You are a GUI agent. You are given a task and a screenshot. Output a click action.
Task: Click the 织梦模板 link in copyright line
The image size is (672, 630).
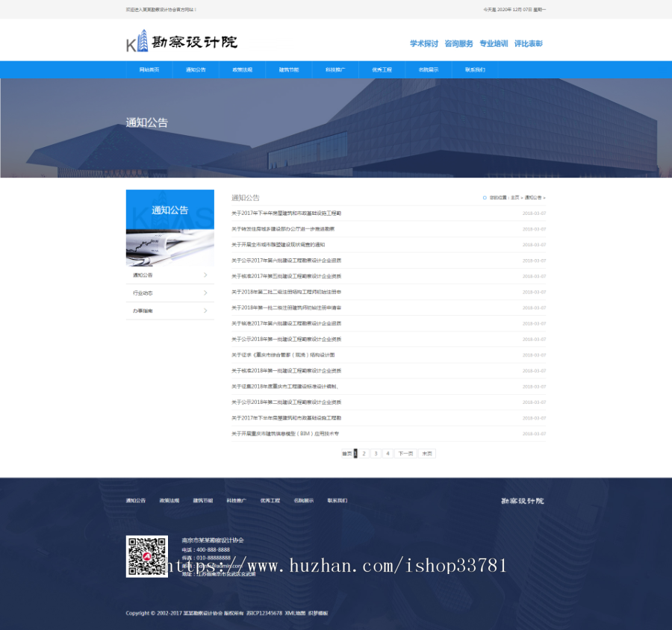(x=318, y=614)
